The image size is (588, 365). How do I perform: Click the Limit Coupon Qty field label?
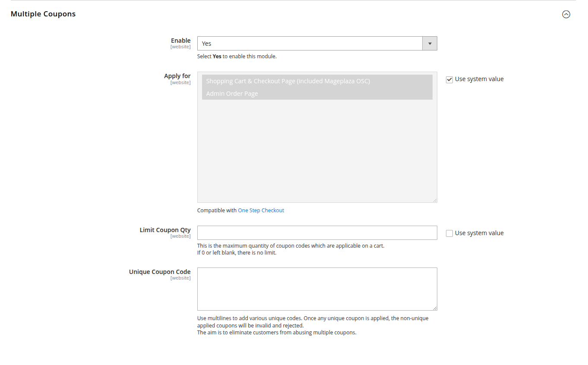(x=165, y=230)
